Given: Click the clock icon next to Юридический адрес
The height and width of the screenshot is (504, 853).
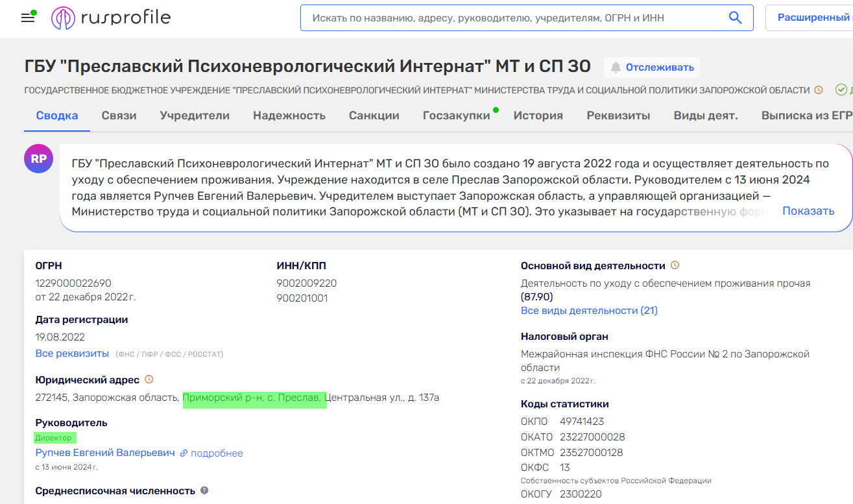Looking at the screenshot, I should (149, 379).
